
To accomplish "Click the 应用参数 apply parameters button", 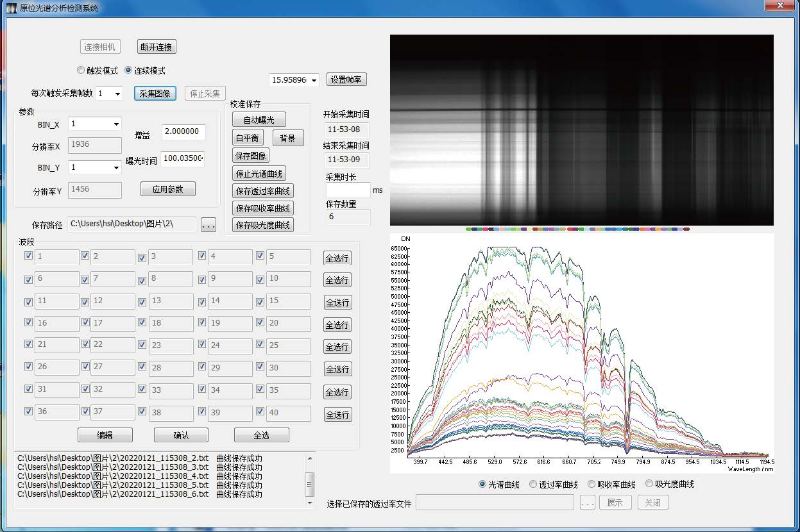I will [167, 189].
